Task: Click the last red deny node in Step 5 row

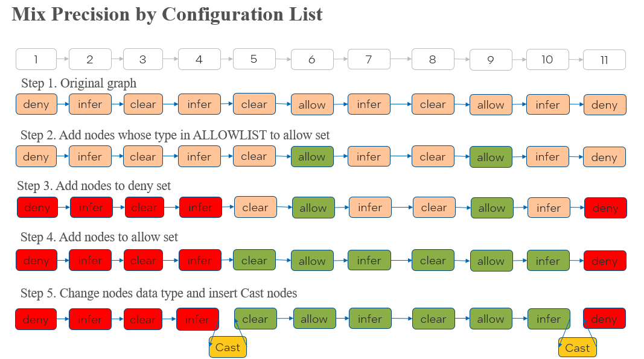Action: [604, 319]
